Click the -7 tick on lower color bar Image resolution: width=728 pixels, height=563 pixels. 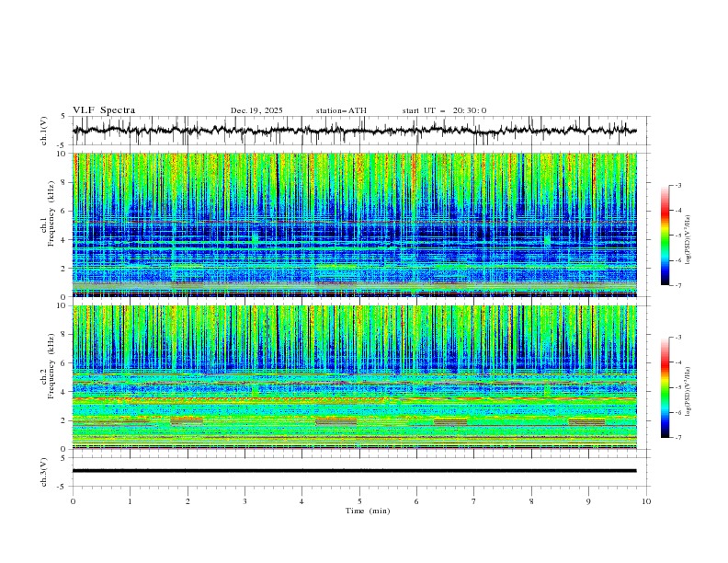[x=678, y=438]
